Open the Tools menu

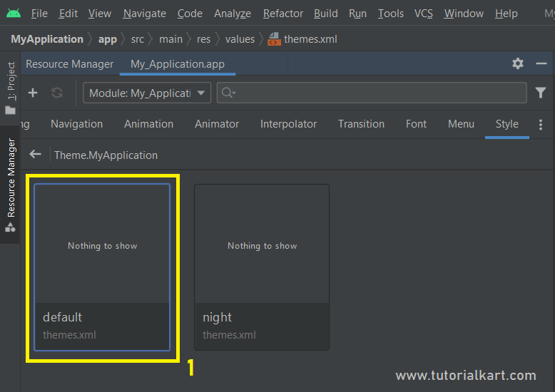(391, 14)
